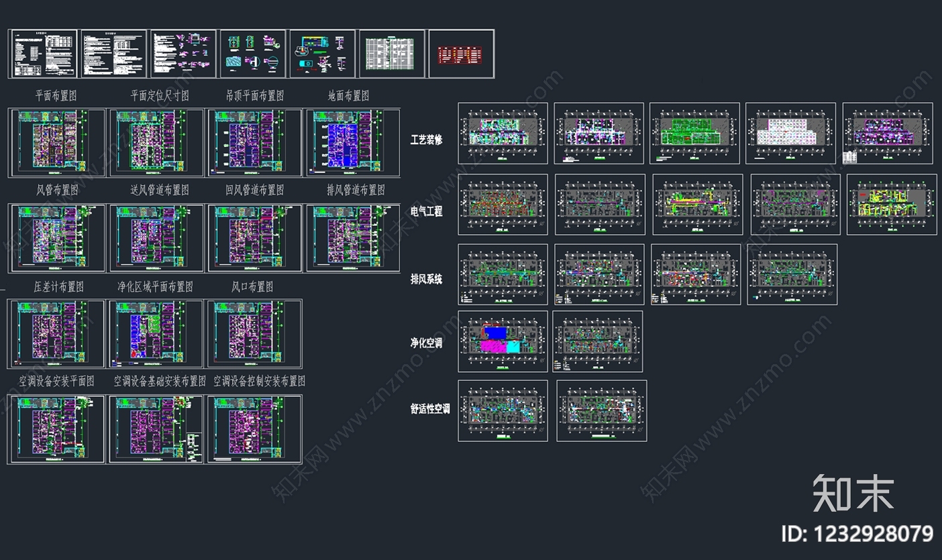The height and width of the screenshot is (560, 942).
Task: Select the drawing under 压差计布置图
Action: tap(57, 334)
